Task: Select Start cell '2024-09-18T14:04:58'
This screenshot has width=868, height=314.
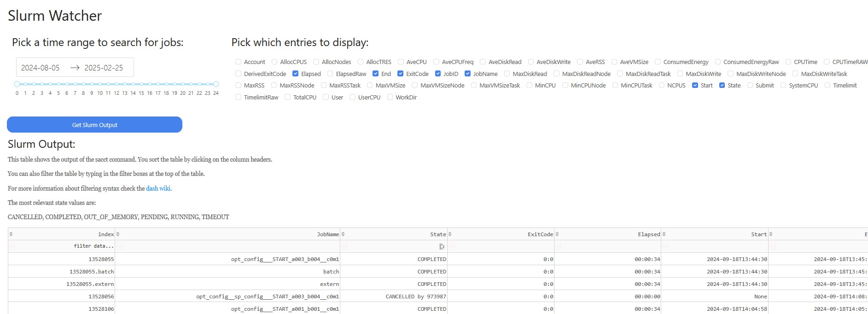Action: (715, 309)
